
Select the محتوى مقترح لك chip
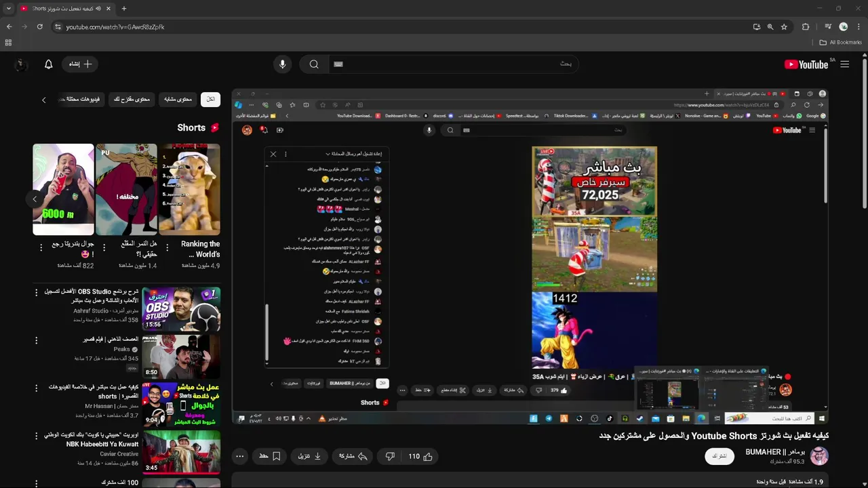132,100
